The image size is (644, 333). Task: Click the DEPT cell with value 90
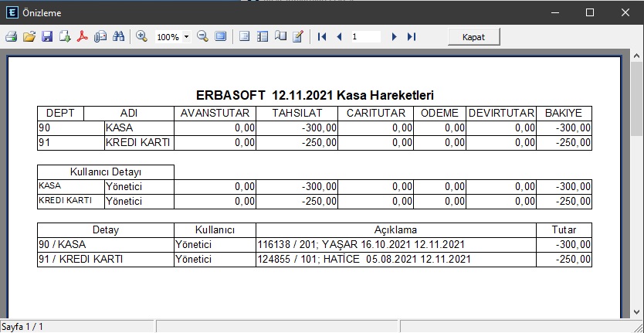pos(71,128)
